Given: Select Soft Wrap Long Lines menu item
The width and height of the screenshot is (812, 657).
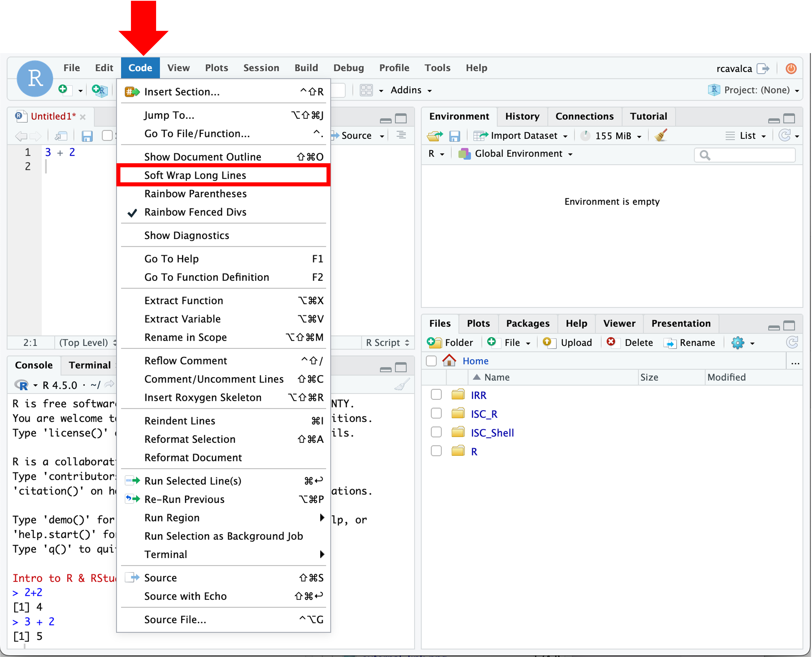Looking at the screenshot, I should [195, 175].
